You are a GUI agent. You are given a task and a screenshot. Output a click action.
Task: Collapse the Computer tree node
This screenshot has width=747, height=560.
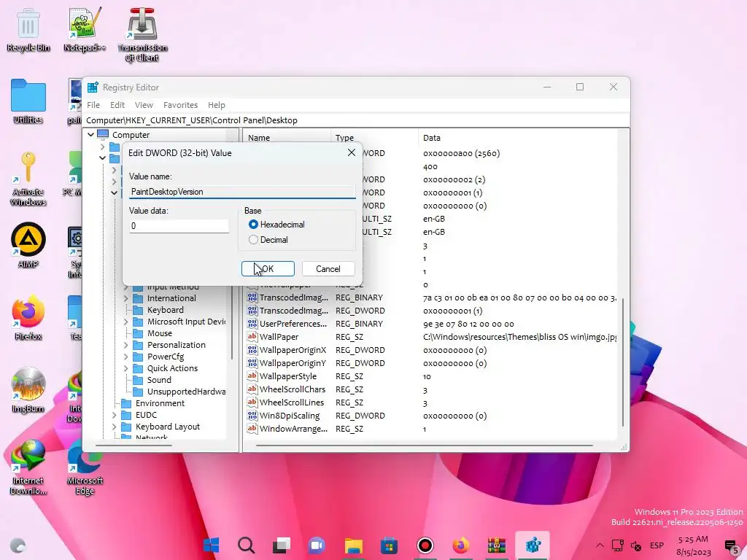(90, 135)
